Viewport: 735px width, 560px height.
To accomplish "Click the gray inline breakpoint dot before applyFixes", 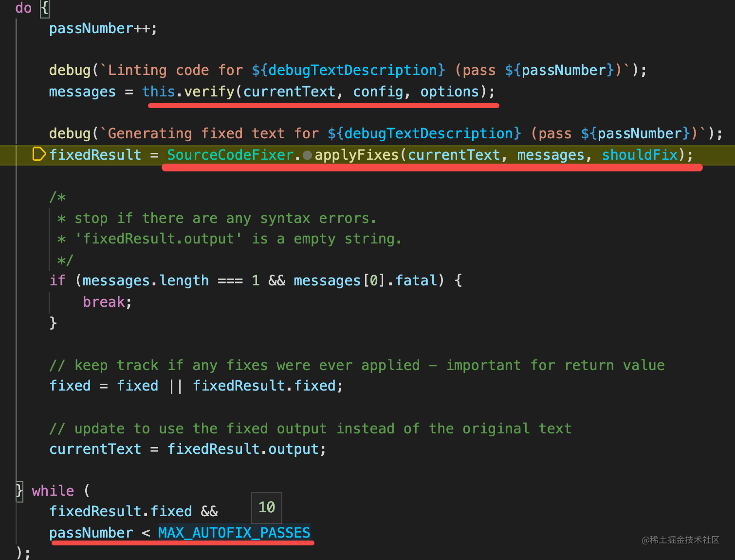I will pos(307,155).
